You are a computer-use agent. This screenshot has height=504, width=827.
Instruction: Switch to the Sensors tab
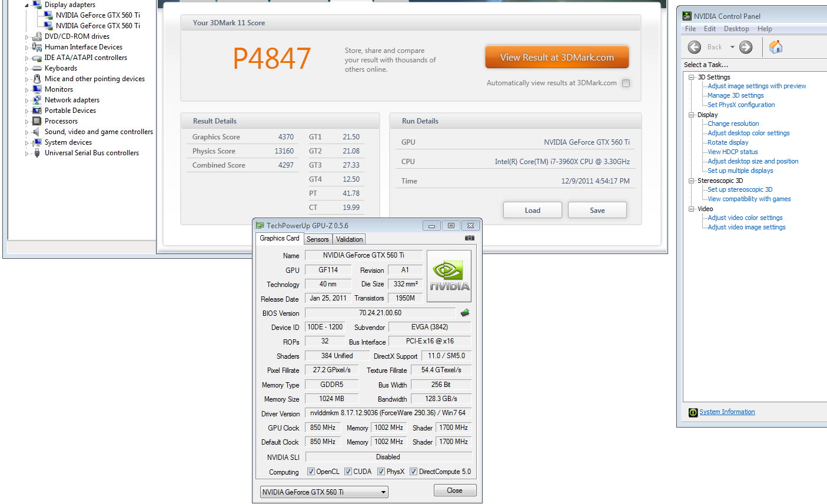318,239
